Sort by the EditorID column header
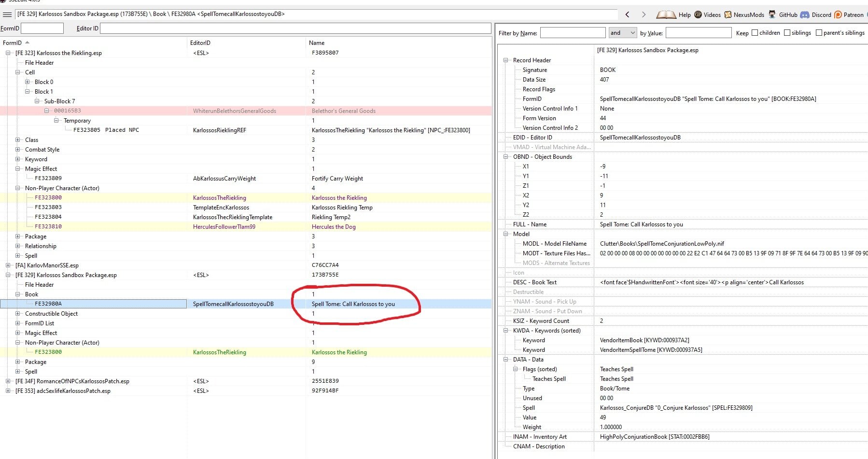 (x=247, y=42)
